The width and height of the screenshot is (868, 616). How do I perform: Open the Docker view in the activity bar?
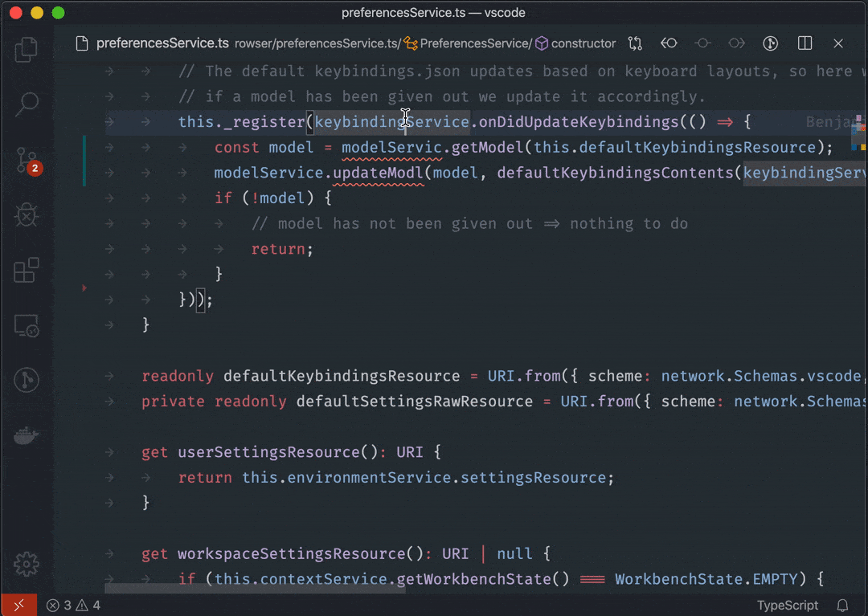pyautogui.click(x=27, y=435)
